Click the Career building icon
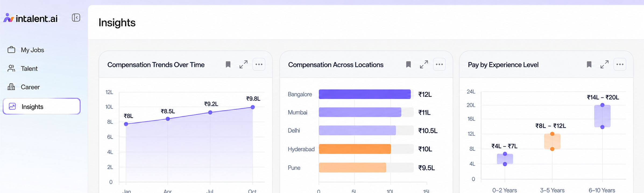This screenshot has height=193, width=644. [11, 87]
